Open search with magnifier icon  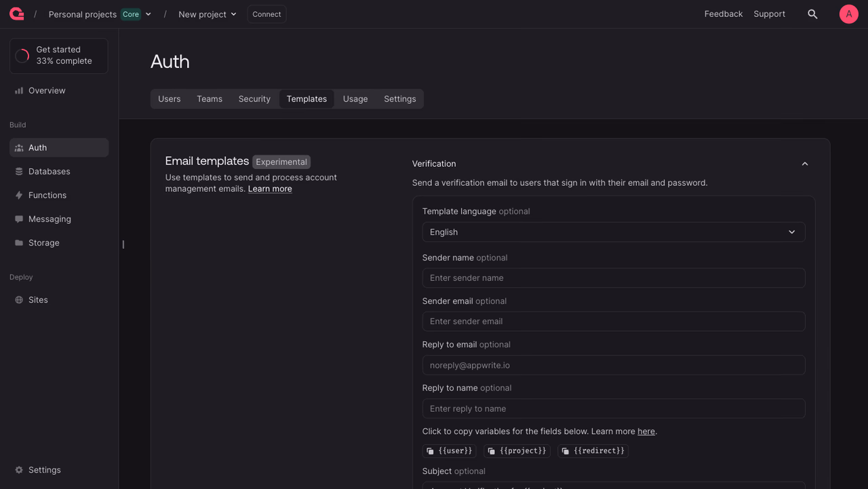click(812, 14)
